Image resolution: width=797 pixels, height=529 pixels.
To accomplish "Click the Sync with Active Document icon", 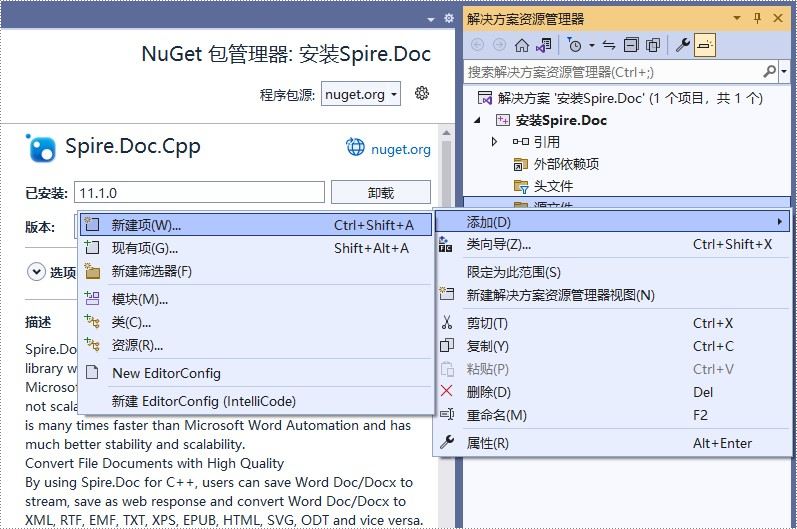I will [608, 45].
